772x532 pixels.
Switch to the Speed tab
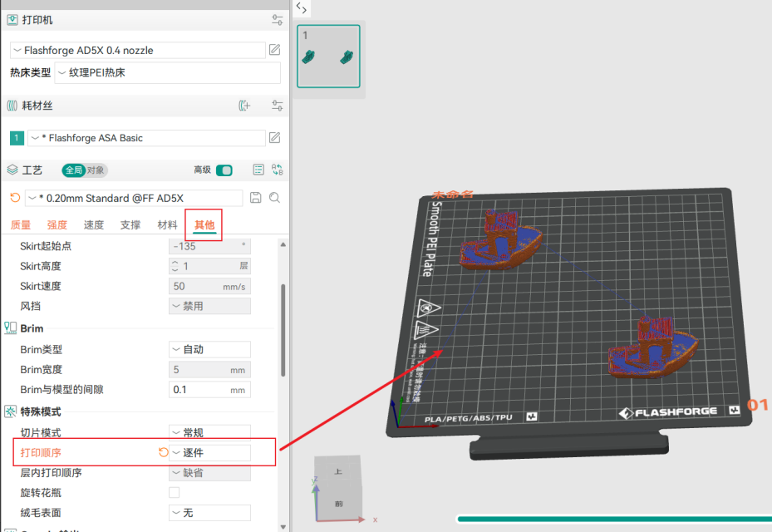click(94, 225)
